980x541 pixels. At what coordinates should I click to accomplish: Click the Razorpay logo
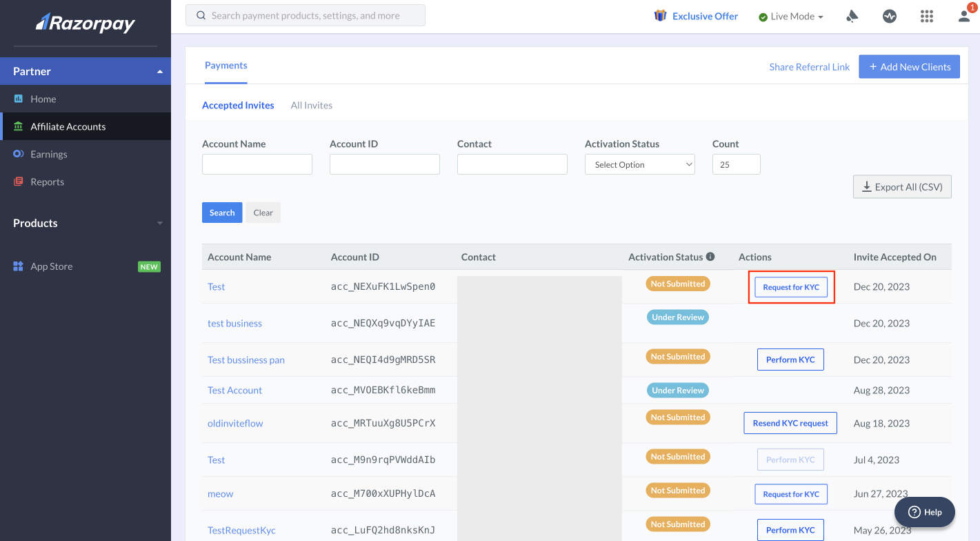point(86,23)
